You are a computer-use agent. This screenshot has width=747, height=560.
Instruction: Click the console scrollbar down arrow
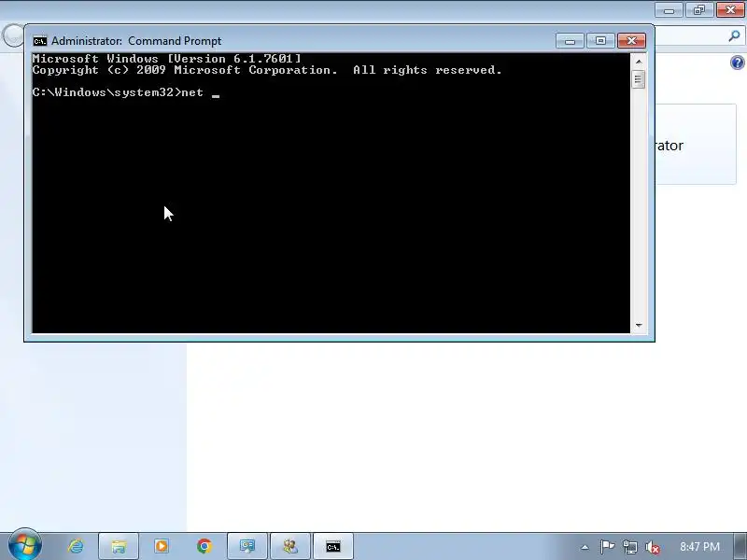[x=639, y=325]
